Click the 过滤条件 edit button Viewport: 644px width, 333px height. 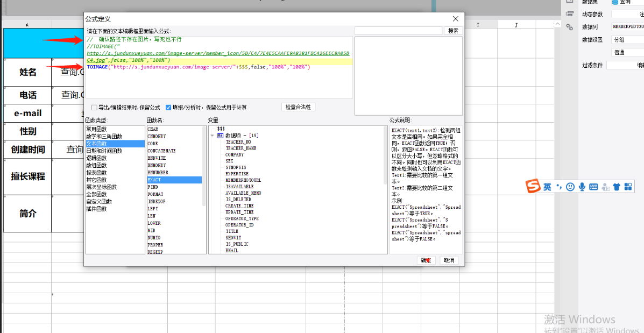pyautogui.click(x=625, y=65)
